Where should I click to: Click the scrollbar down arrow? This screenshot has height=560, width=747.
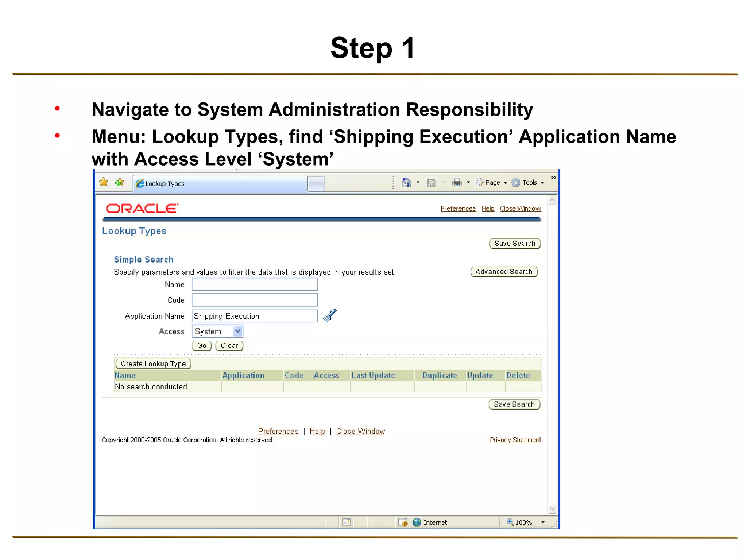pyautogui.click(x=552, y=509)
